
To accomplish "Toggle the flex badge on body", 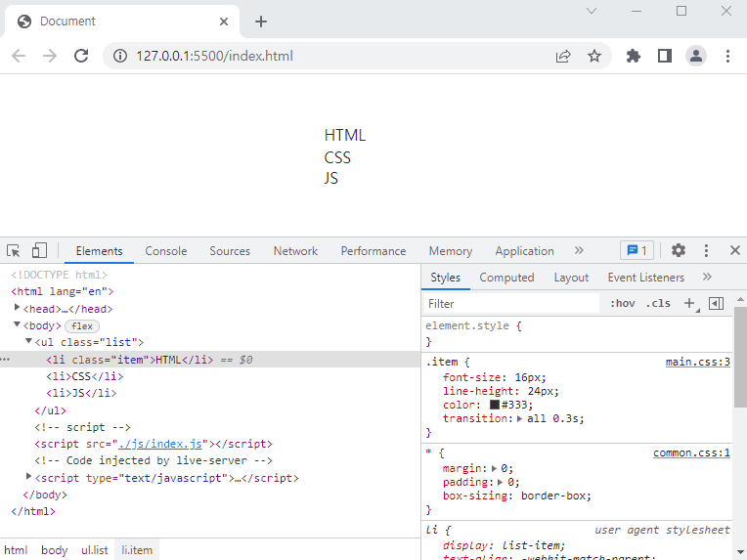I will (82, 326).
